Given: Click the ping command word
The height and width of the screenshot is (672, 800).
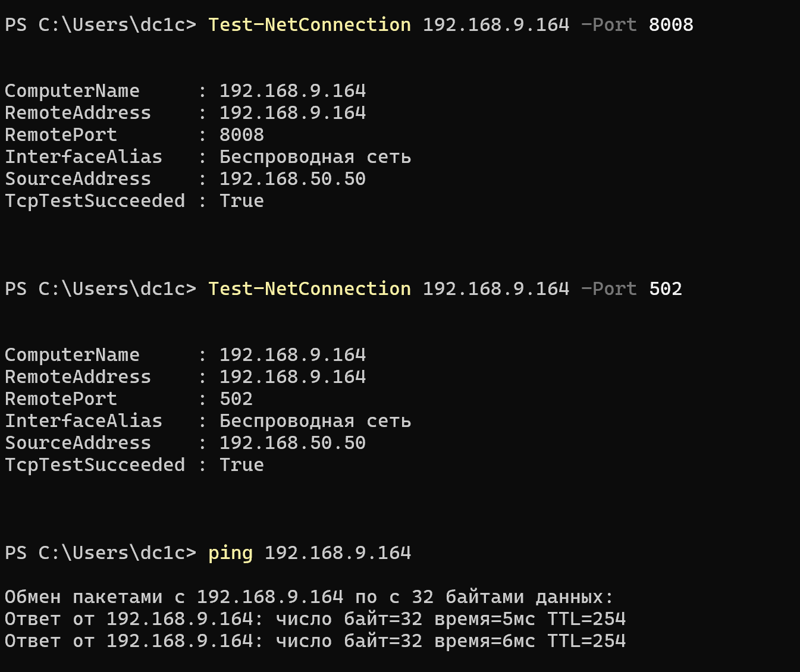Looking at the screenshot, I should tap(230, 553).
